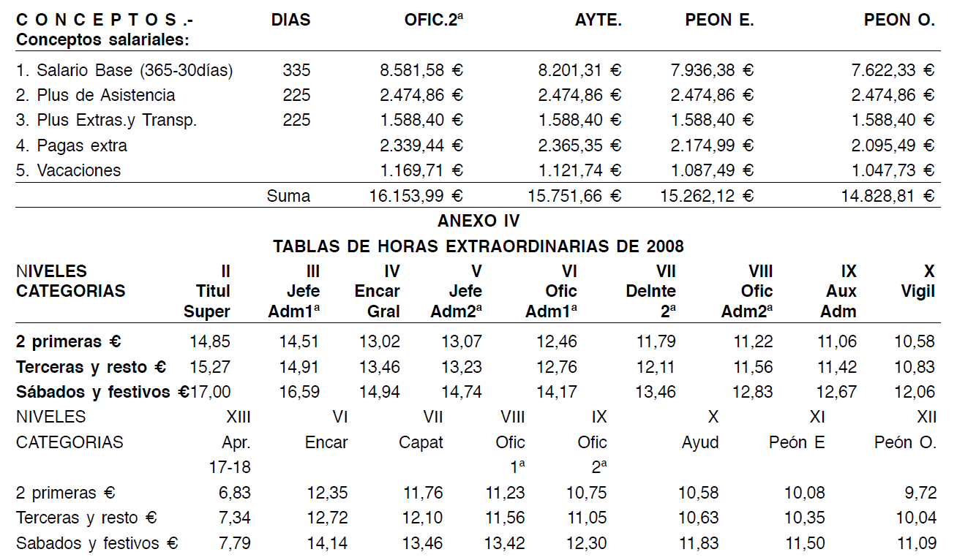This screenshot has width=957, height=560.
Task: Click the bold Terceras y resto € label
Action: coord(91,366)
